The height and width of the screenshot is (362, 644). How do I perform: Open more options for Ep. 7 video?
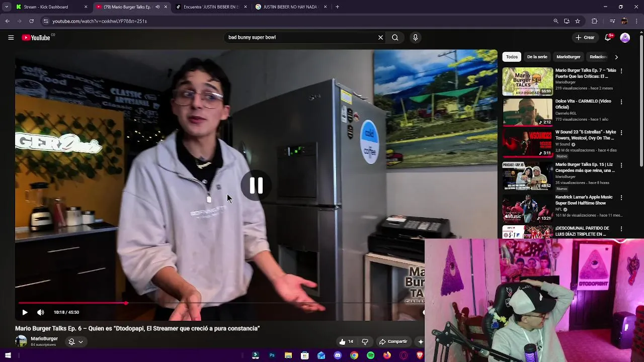621,71
